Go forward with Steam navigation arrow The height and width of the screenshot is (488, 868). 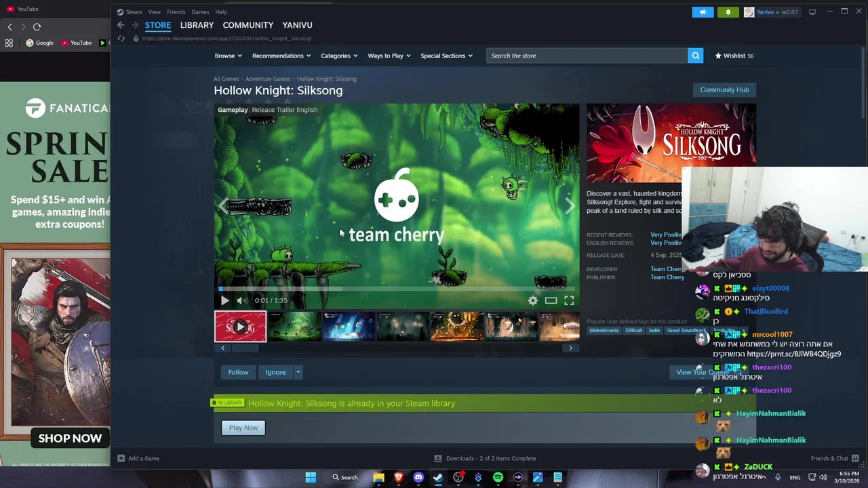(x=135, y=25)
